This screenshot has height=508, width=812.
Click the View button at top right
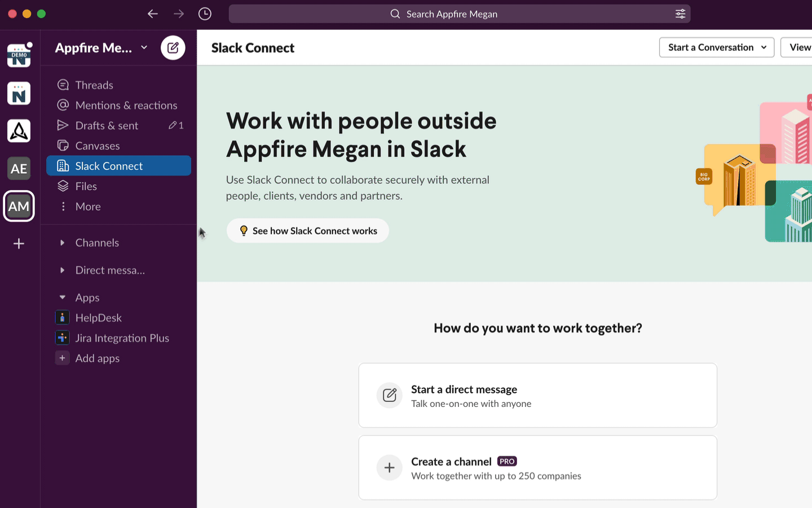[796, 47]
